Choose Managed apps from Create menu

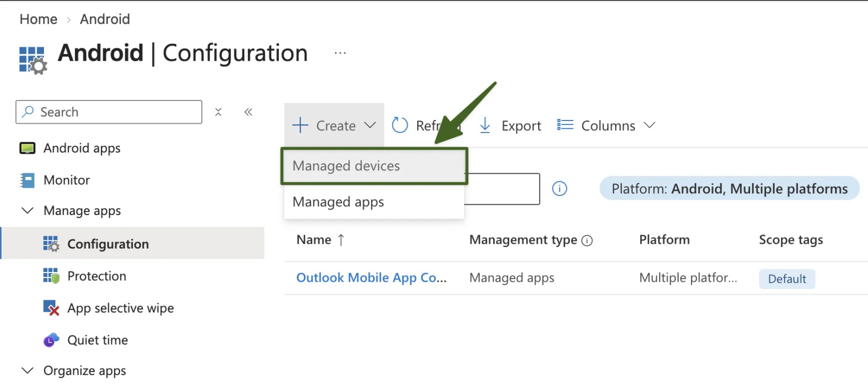[x=374, y=202]
